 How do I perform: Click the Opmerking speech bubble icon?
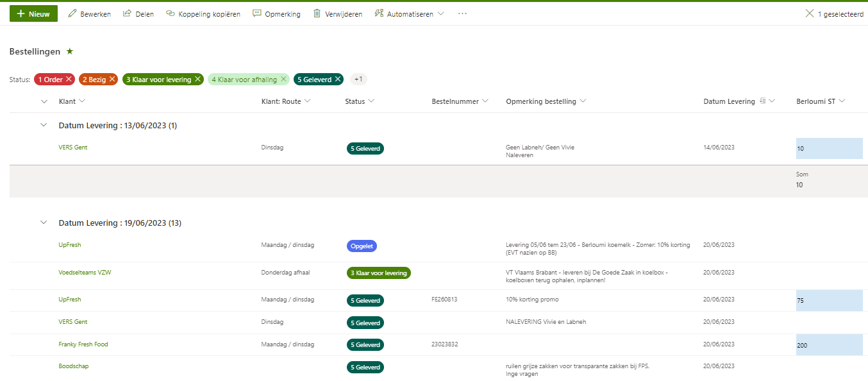coord(257,13)
